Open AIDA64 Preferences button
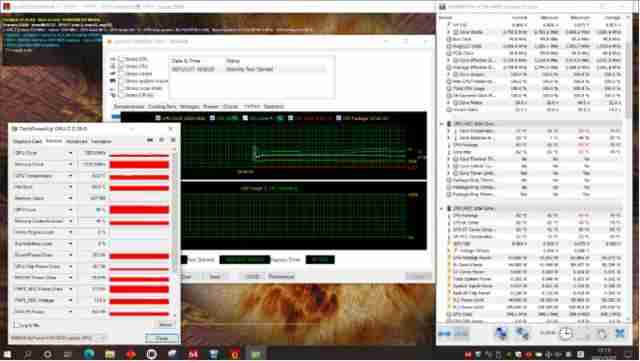Image resolution: width=640 pixels, height=361 pixels. coord(281,276)
